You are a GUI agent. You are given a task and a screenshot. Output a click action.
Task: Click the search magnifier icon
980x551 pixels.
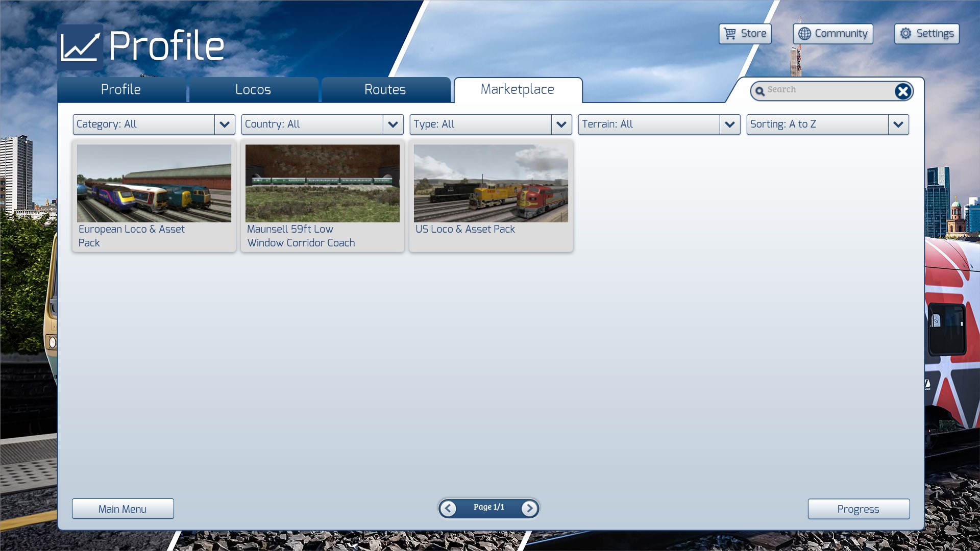coord(760,91)
